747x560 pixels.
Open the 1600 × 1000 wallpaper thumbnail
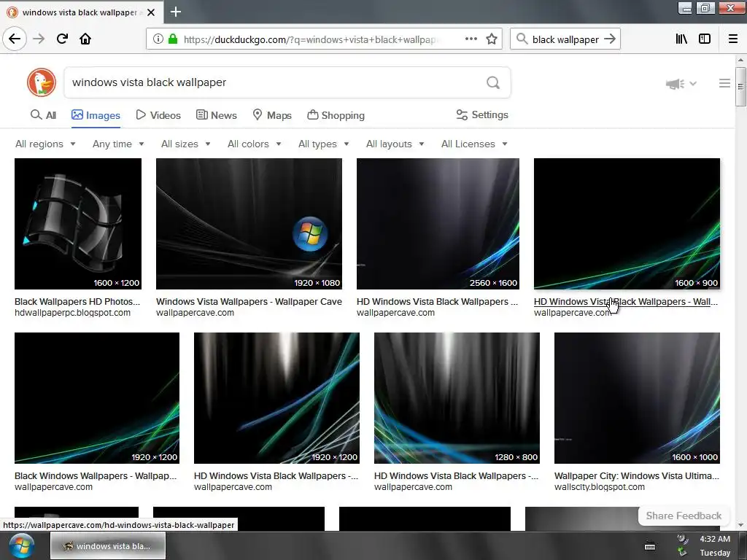click(x=637, y=398)
